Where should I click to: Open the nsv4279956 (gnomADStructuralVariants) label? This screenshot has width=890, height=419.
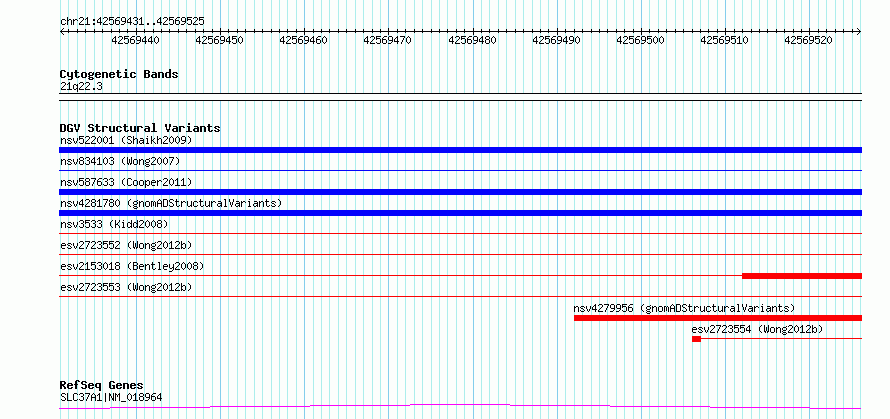click(684, 308)
